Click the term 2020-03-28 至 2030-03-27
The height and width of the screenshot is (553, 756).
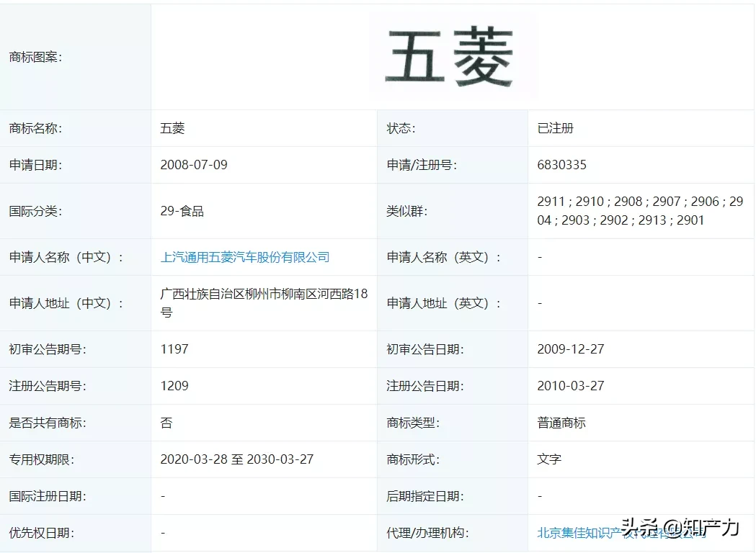click(236, 459)
